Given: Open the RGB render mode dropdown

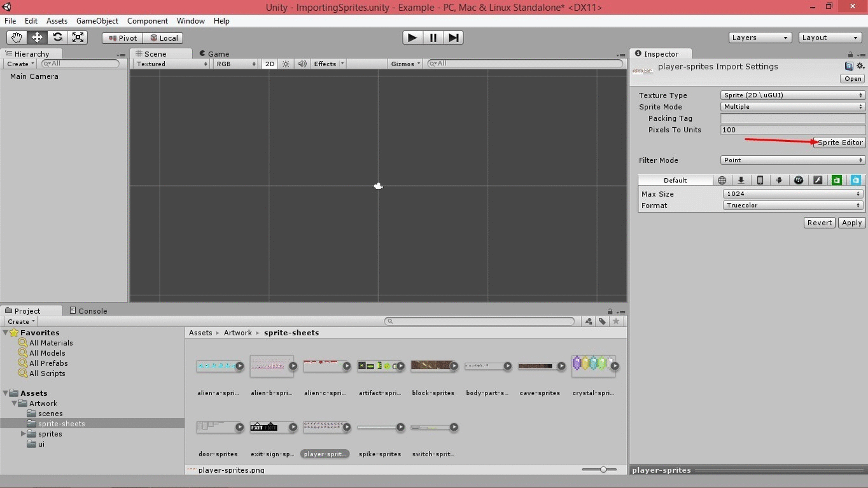Looking at the screenshot, I should tap(235, 64).
